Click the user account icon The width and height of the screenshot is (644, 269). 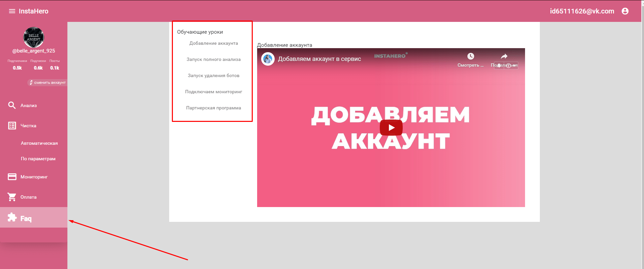click(x=625, y=11)
